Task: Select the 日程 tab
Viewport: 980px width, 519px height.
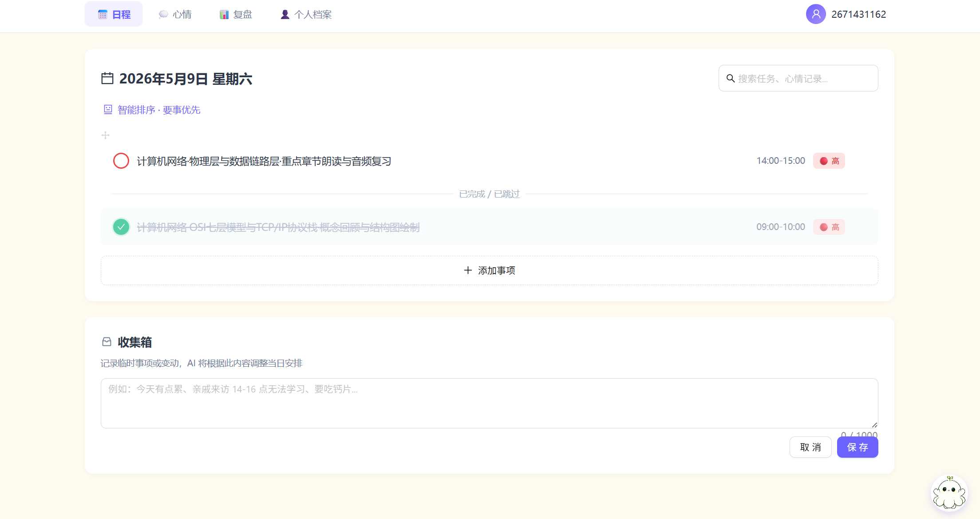Action: click(x=114, y=14)
